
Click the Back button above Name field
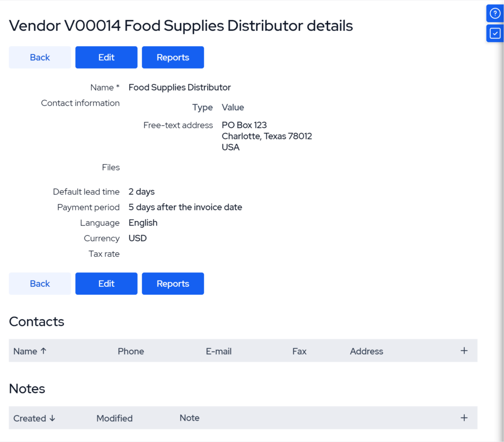pyautogui.click(x=40, y=57)
